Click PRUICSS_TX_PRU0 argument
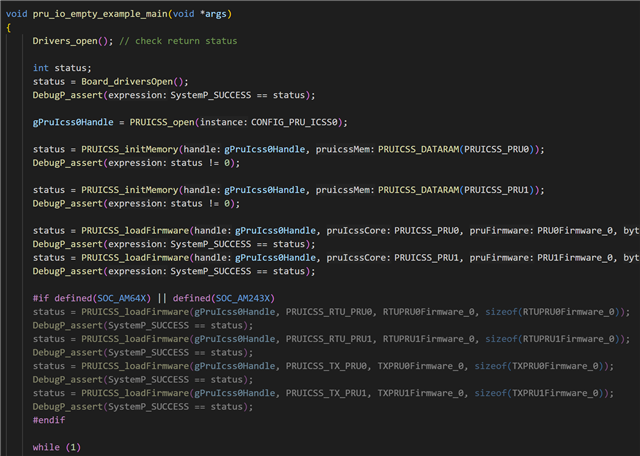The width and height of the screenshot is (640, 456). pyautogui.click(x=326, y=366)
